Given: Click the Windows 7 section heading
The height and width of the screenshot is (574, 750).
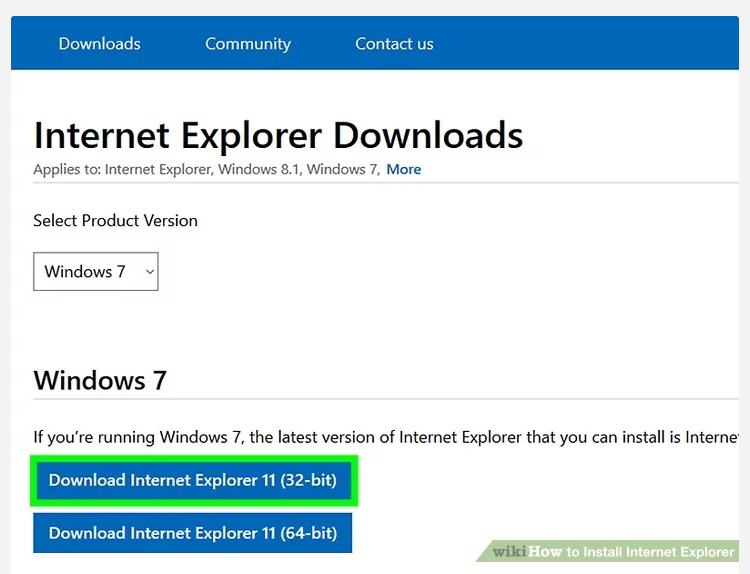Looking at the screenshot, I should pyautogui.click(x=100, y=381).
